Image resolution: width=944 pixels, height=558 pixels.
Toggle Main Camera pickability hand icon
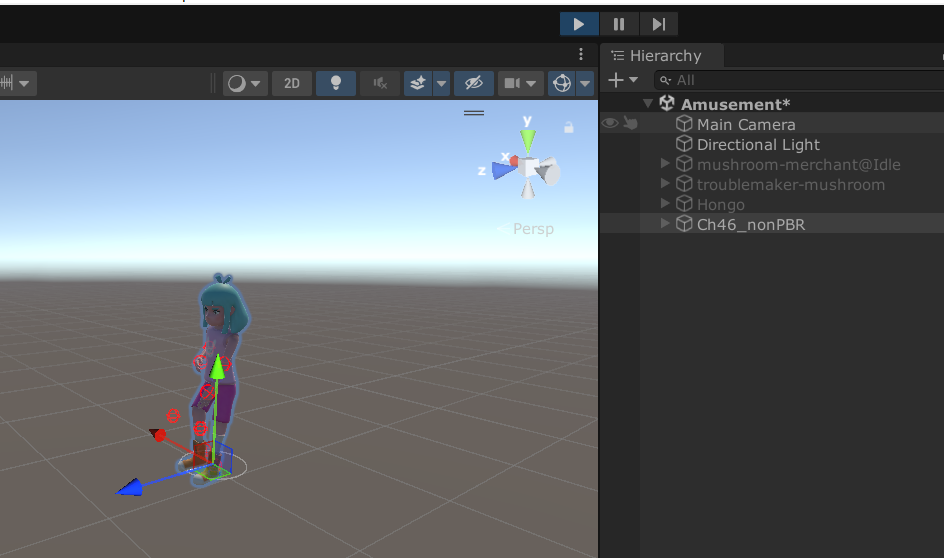coord(630,123)
